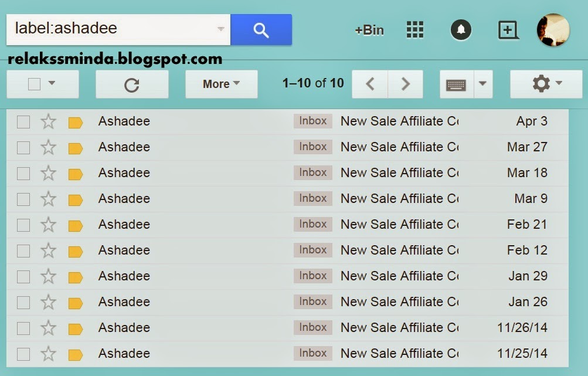Select the Mar 9 email checkbox
This screenshot has width=588, height=376.
click(x=23, y=199)
